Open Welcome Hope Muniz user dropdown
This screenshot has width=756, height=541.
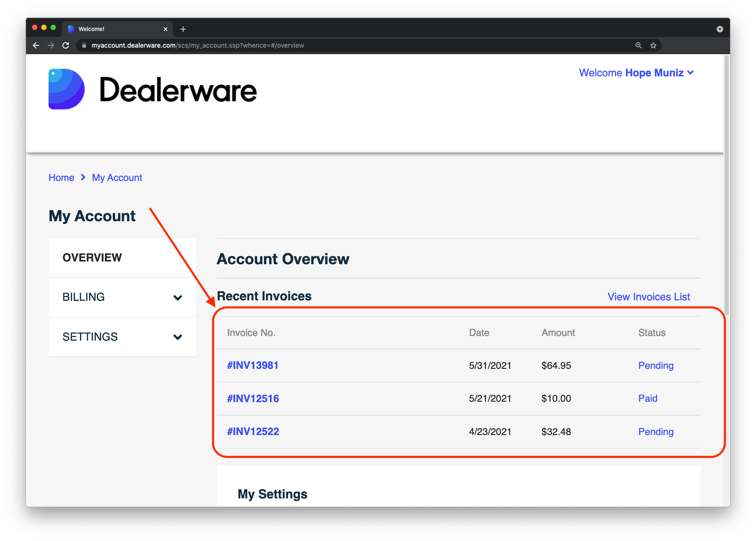click(636, 73)
